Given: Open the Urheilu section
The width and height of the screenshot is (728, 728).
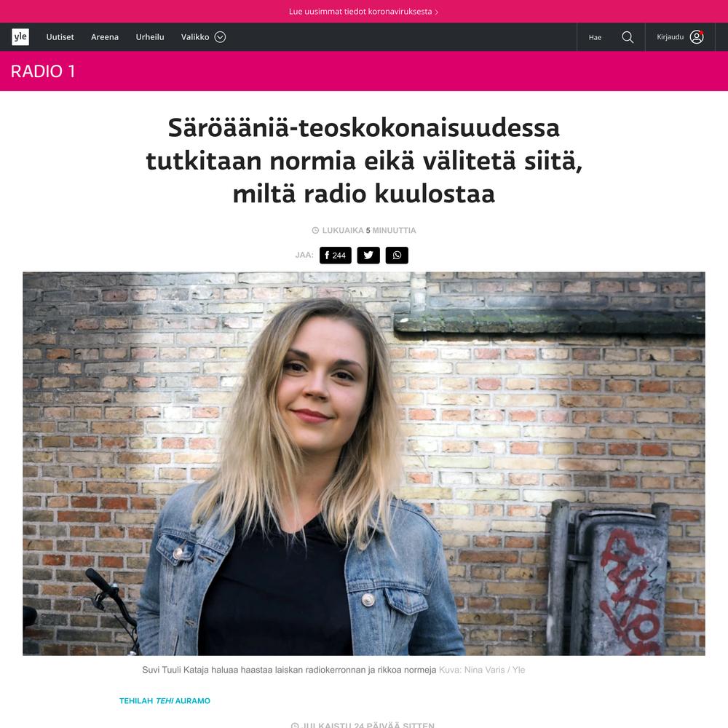Looking at the screenshot, I should [x=150, y=37].
